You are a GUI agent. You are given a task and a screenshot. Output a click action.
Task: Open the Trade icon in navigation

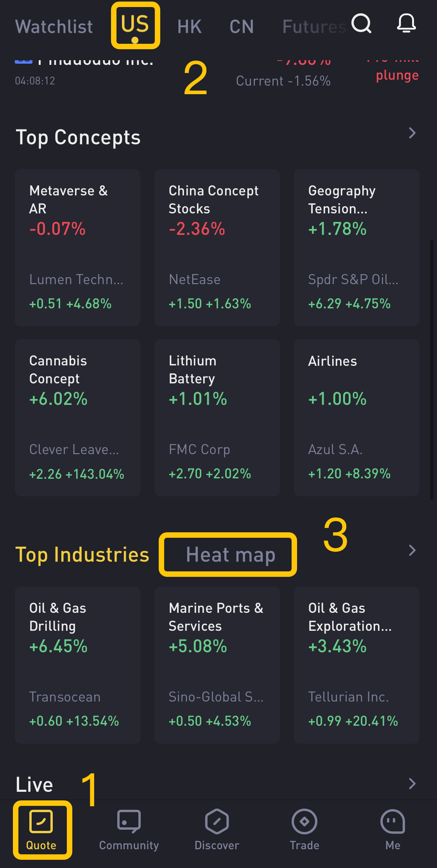pos(304,822)
